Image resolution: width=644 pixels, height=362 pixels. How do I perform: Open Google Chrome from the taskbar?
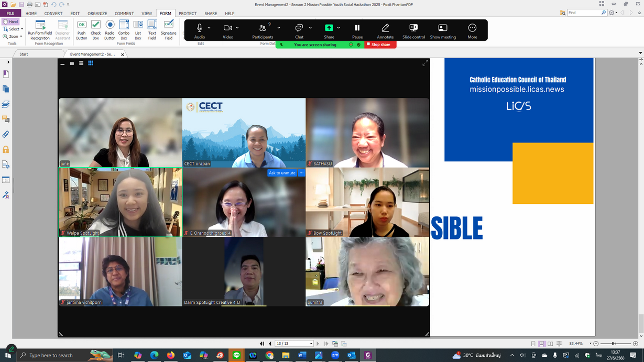(x=269, y=355)
